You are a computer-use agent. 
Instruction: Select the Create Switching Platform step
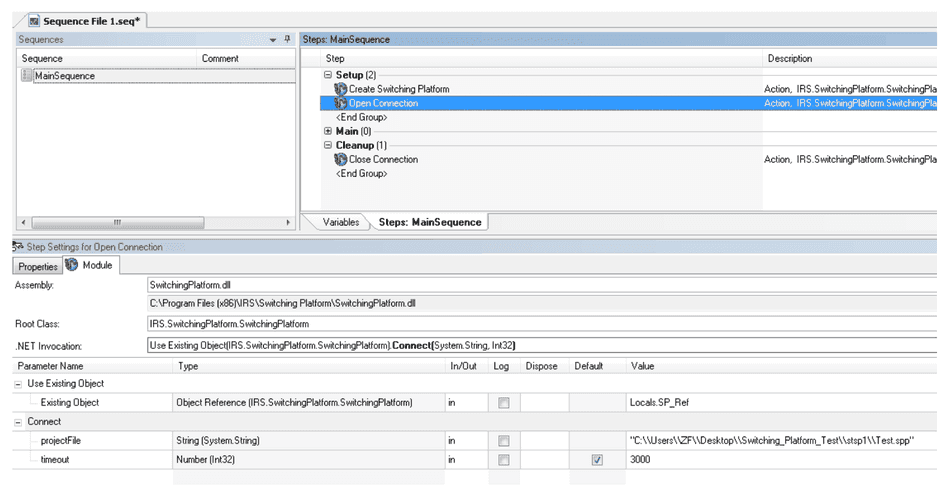pyautogui.click(x=399, y=89)
